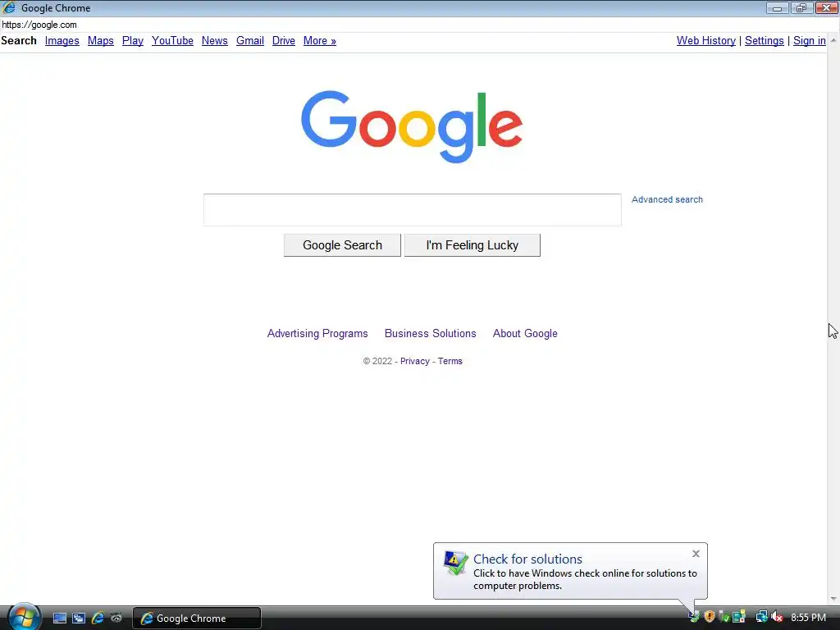The height and width of the screenshot is (630, 840).
Task: Open About Google link
Action: tap(525, 333)
